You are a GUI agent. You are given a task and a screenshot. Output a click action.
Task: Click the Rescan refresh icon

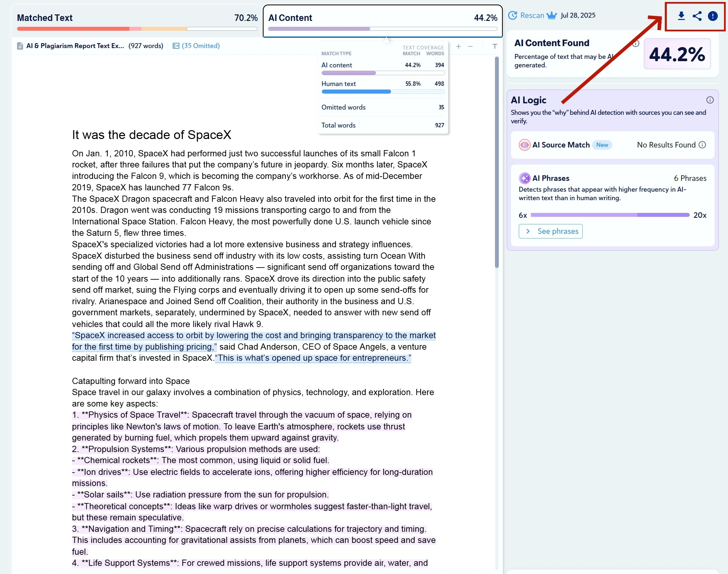[513, 15]
